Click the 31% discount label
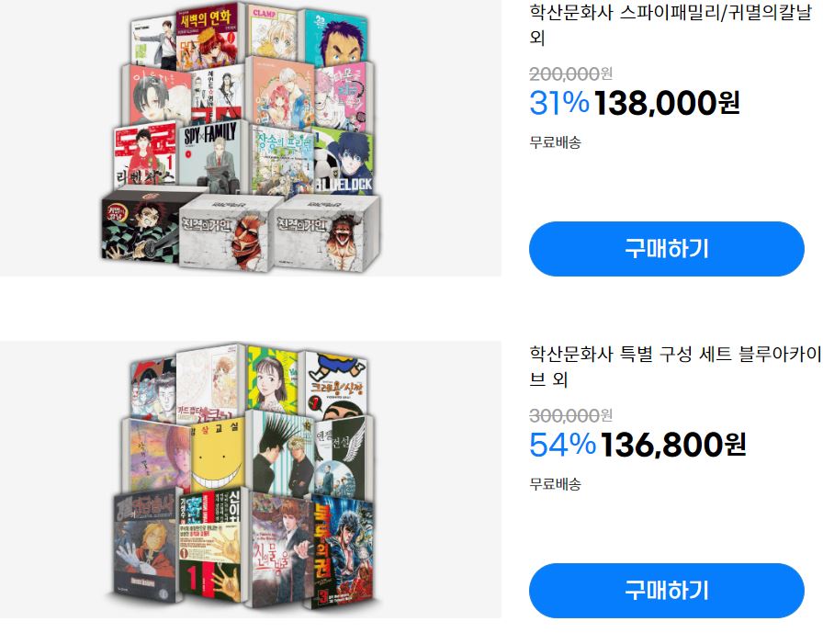 tap(559, 103)
